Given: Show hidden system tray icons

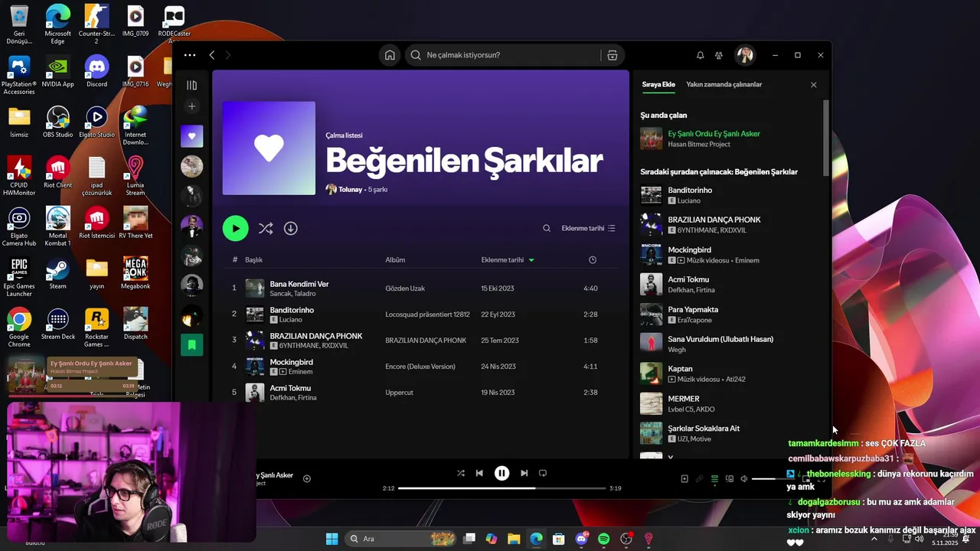Looking at the screenshot, I should pos(874,539).
